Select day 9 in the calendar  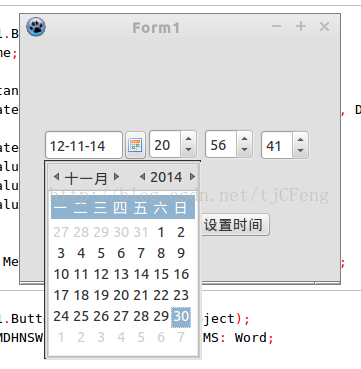[x=181, y=253]
